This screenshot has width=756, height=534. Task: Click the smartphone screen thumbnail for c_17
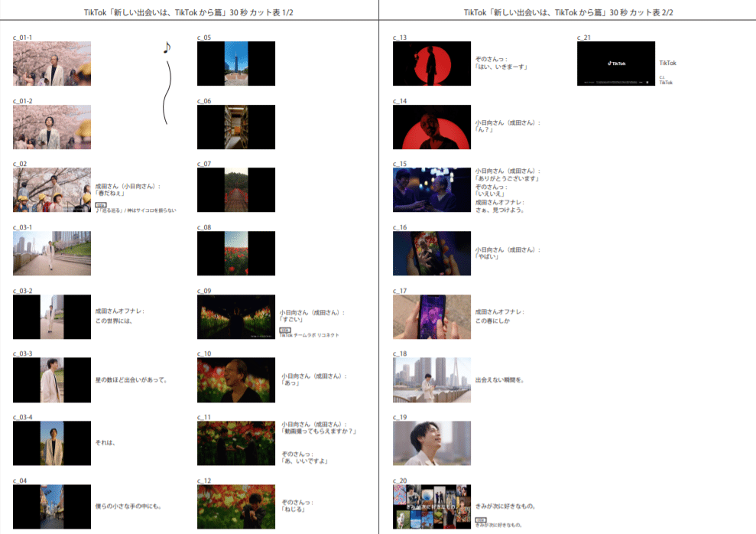[x=432, y=316]
